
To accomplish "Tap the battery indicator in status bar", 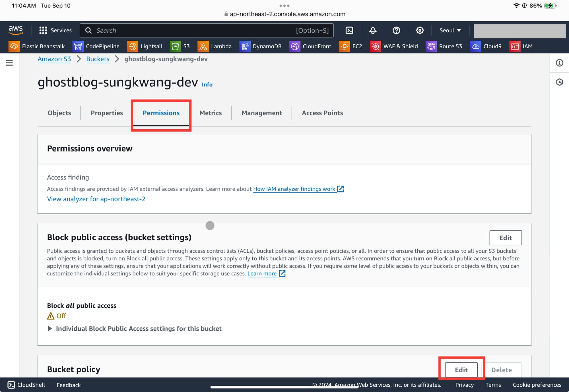I will [550, 6].
